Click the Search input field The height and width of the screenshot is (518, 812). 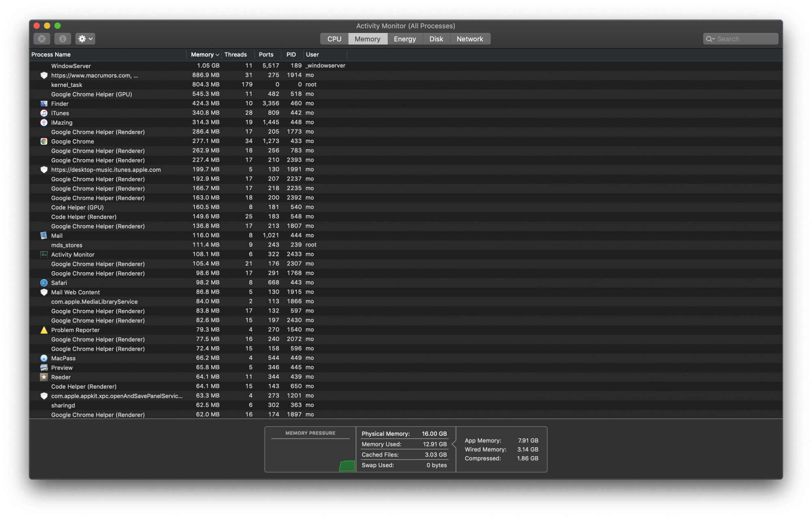coord(745,39)
